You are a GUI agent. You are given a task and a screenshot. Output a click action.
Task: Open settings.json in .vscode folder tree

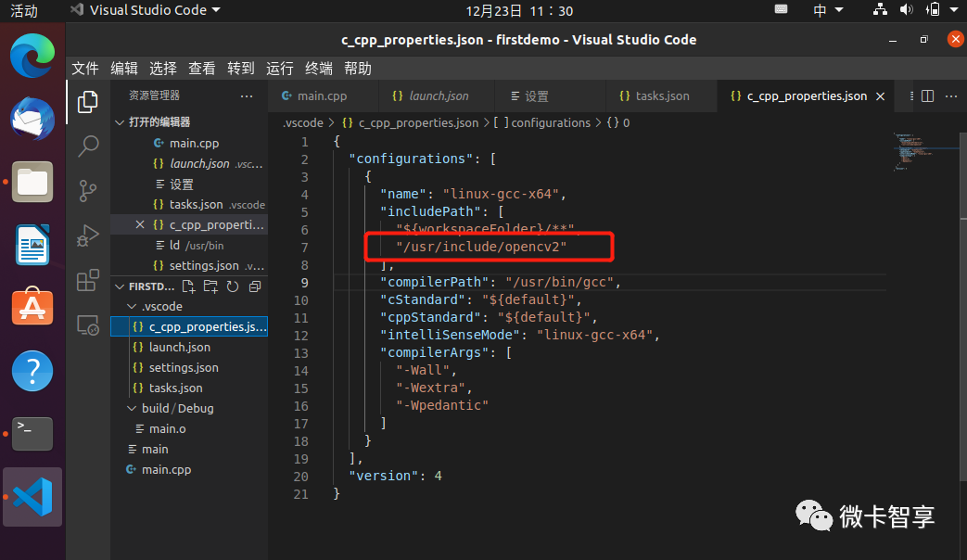coord(189,367)
